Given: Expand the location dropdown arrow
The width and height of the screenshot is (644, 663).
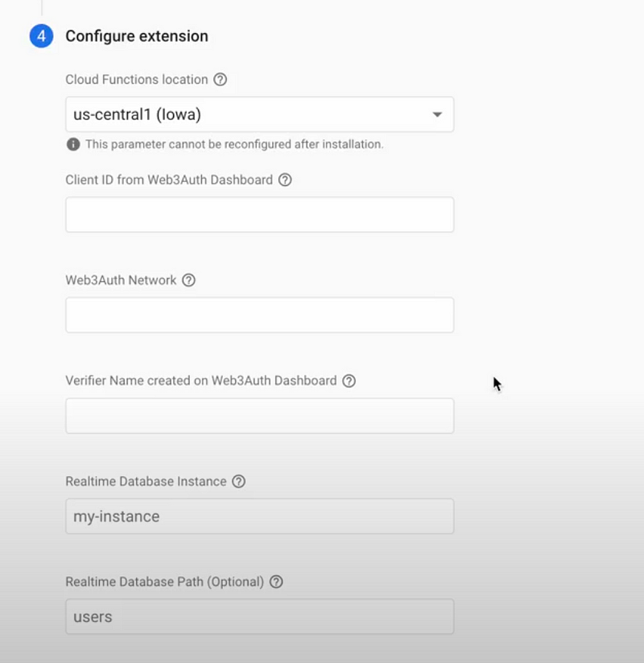Looking at the screenshot, I should click(x=437, y=114).
